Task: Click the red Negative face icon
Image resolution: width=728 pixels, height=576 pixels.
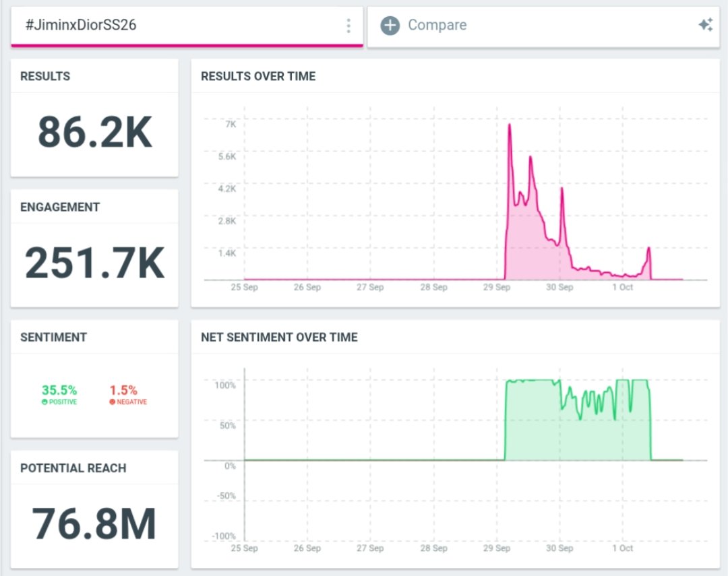Action: point(113,402)
